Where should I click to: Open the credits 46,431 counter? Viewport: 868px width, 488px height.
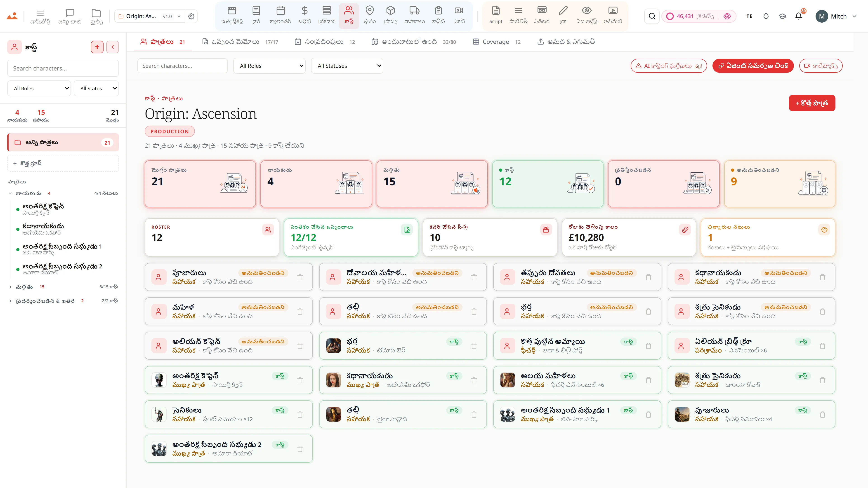690,16
